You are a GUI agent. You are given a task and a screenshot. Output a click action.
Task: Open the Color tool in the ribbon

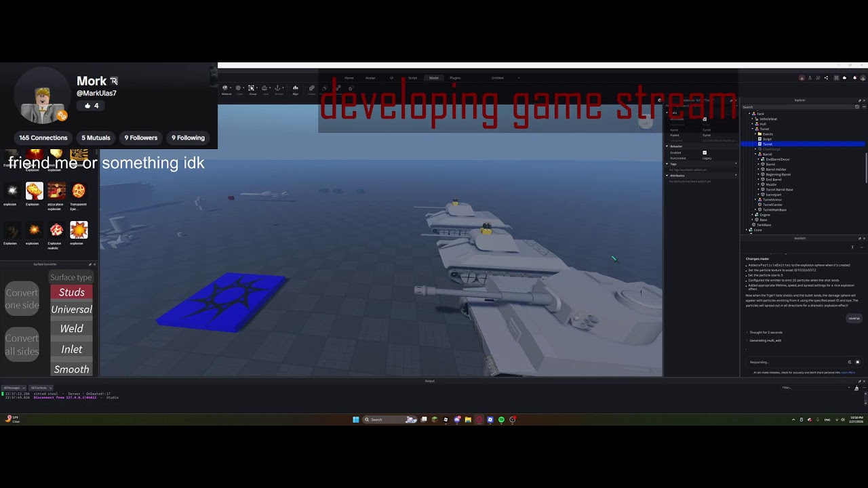[x=238, y=90]
